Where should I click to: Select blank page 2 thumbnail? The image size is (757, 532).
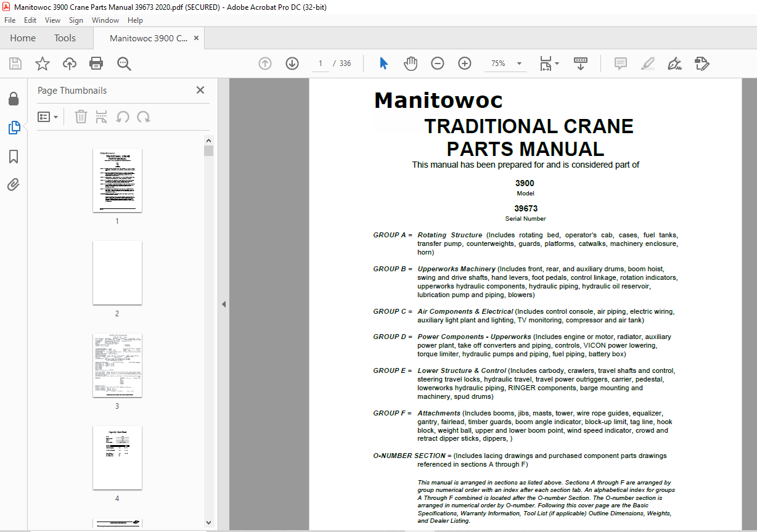click(117, 272)
